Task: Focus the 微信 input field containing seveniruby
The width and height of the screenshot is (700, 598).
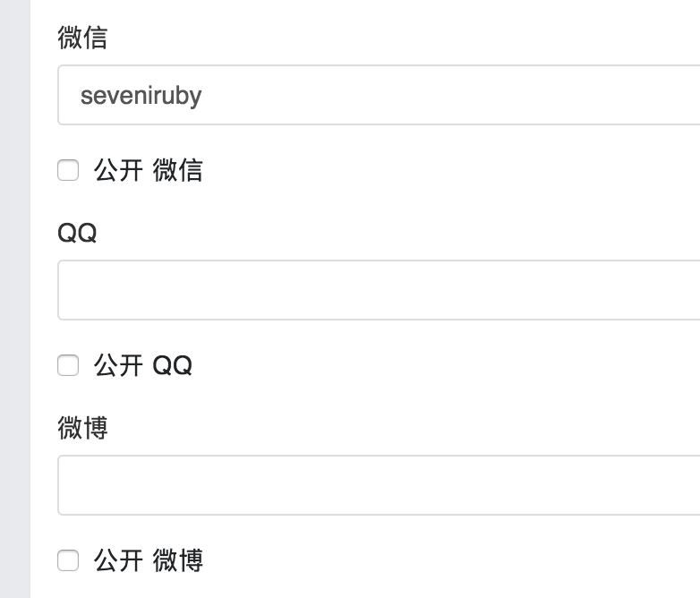Action: point(379,95)
